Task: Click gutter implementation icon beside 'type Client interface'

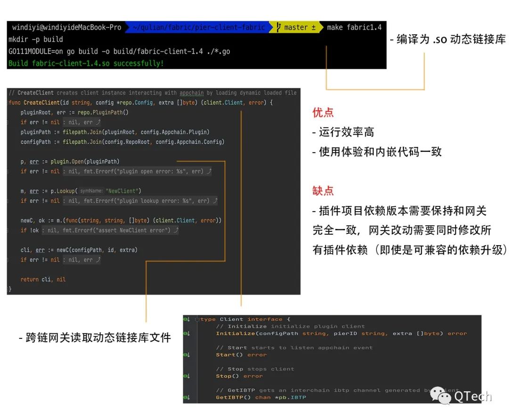Action: [x=186, y=320]
